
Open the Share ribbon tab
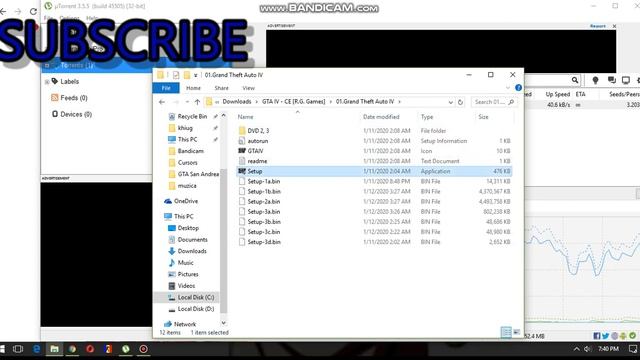221,88
